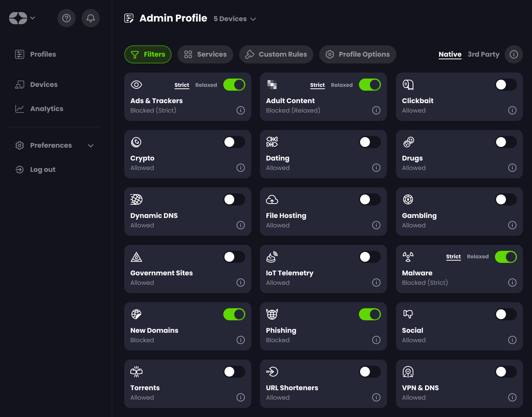Switch to the Services tab
Viewport: 532px width, 417px height.
(x=205, y=54)
